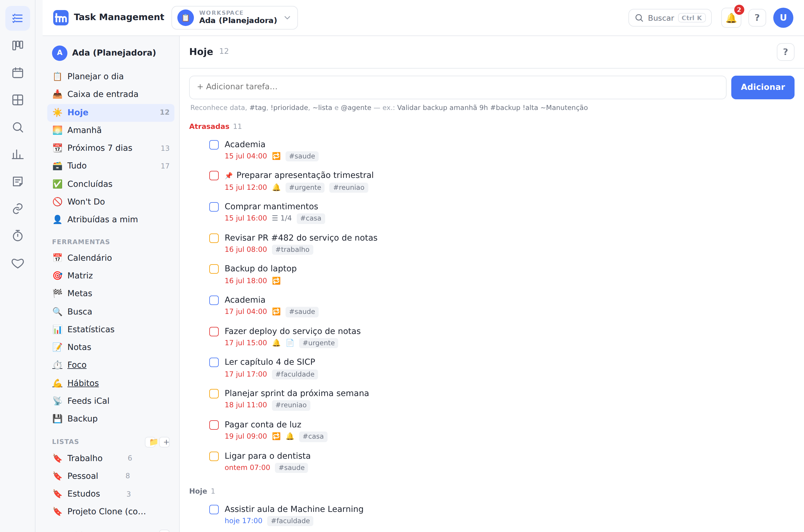
Task: Open the Pessoal list
Action: (x=111, y=476)
